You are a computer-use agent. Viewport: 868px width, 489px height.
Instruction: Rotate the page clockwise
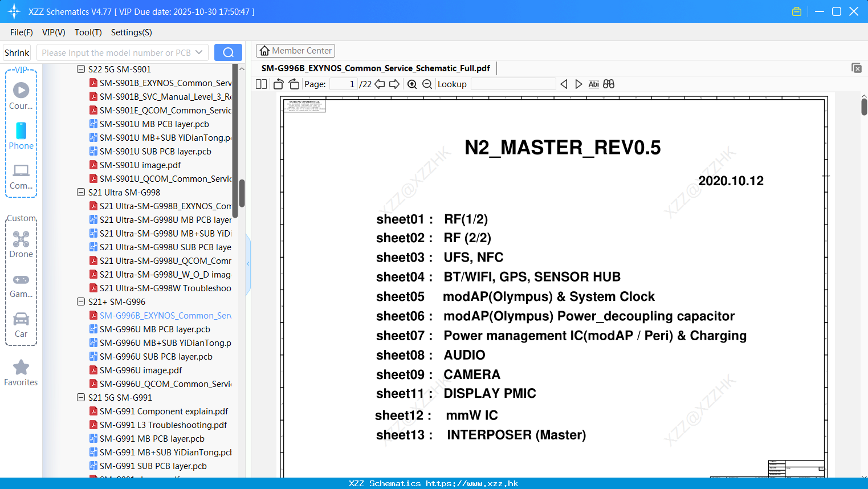(x=294, y=84)
